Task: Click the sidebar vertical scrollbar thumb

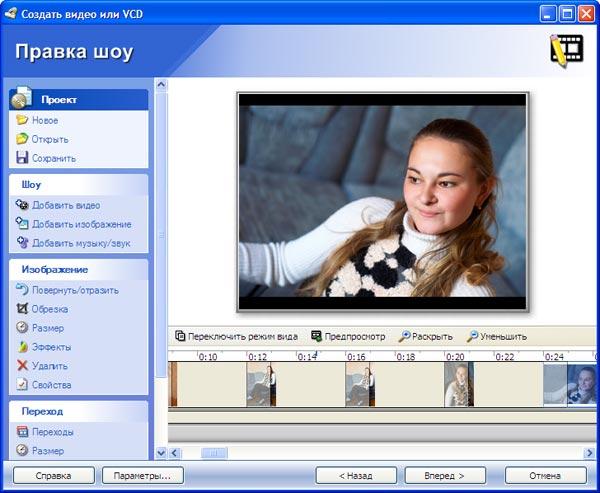Action: click(x=161, y=235)
